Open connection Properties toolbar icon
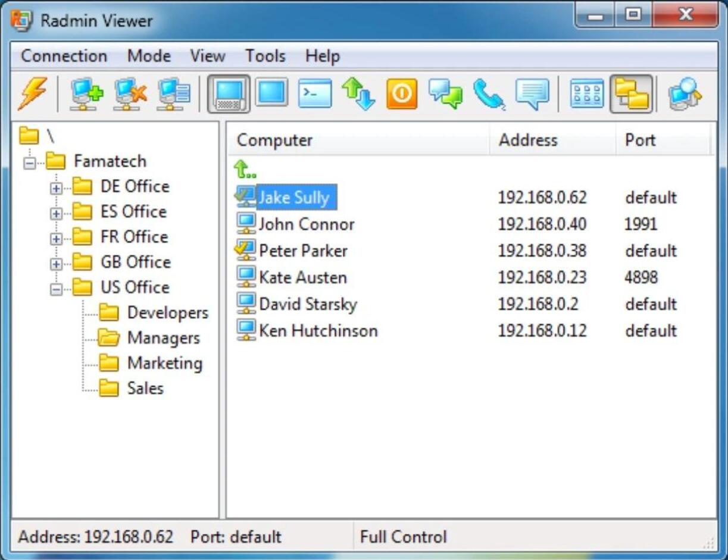728x560 pixels. [x=174, y=94]
